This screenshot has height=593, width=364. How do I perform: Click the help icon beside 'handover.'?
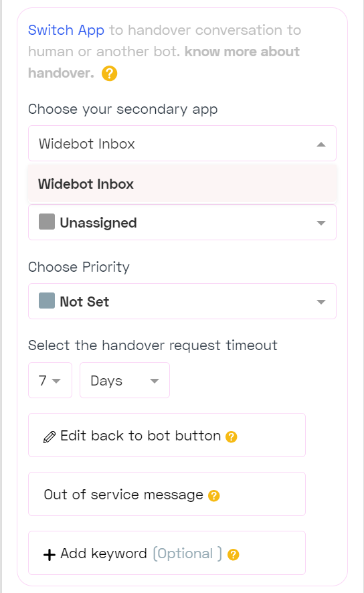point(109,73)
